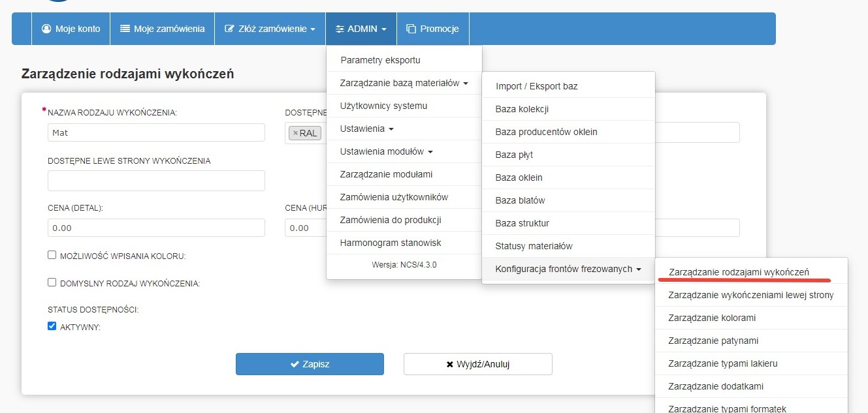Viewport: 868px width, 413px height.
Task: Uncheck the Aktywny status checkbox
Action: 52,326
